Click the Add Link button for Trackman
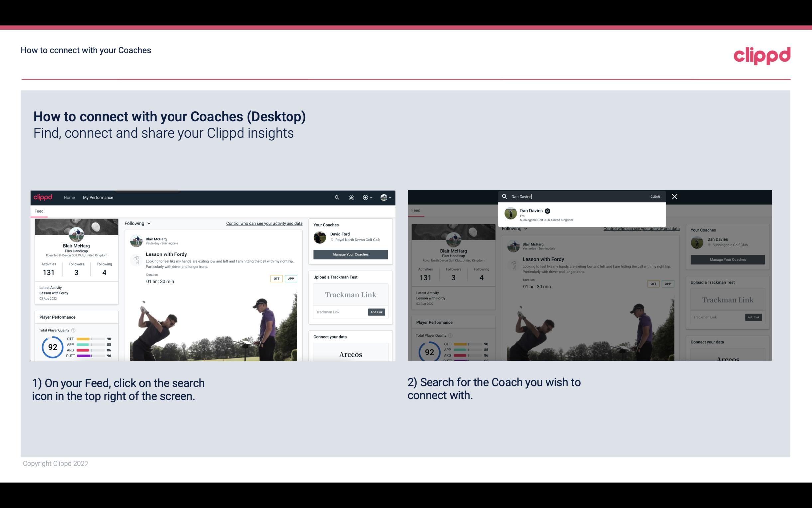The image size is (812, 508). [377, 312]
